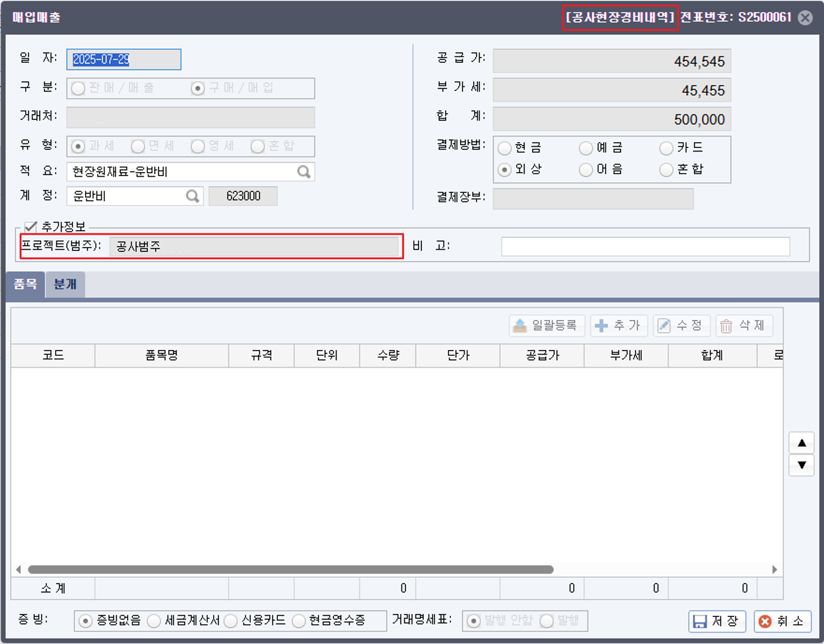The height and width of the screenshot is (644, 824).
Task: Click the down arrow below the up arrow
Action: click(801, 465)
